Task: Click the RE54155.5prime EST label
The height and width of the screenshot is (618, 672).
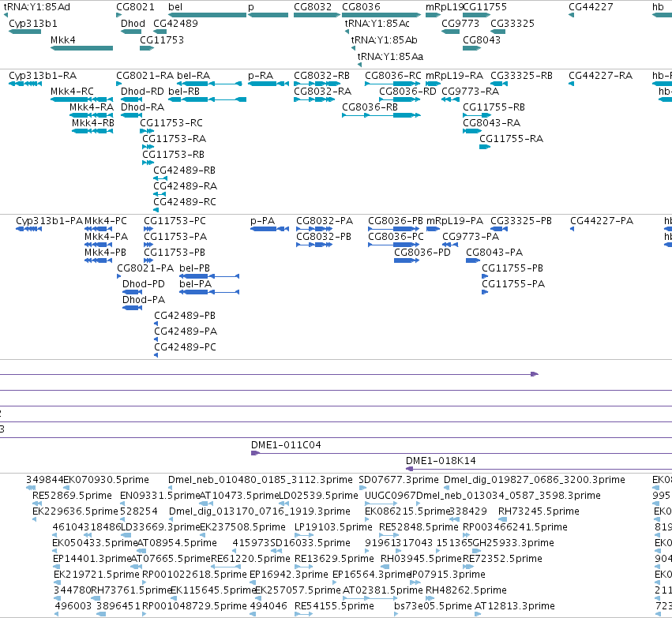Action: tap(334, 606)
